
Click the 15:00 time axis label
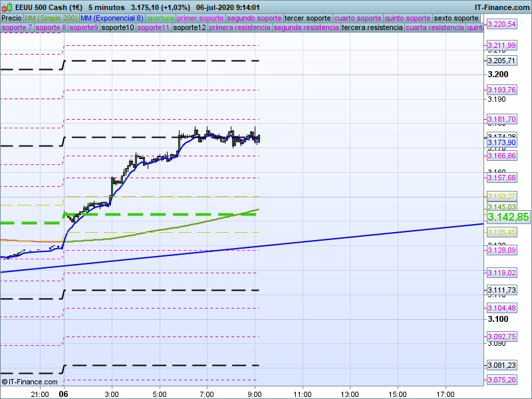(397, 394)
